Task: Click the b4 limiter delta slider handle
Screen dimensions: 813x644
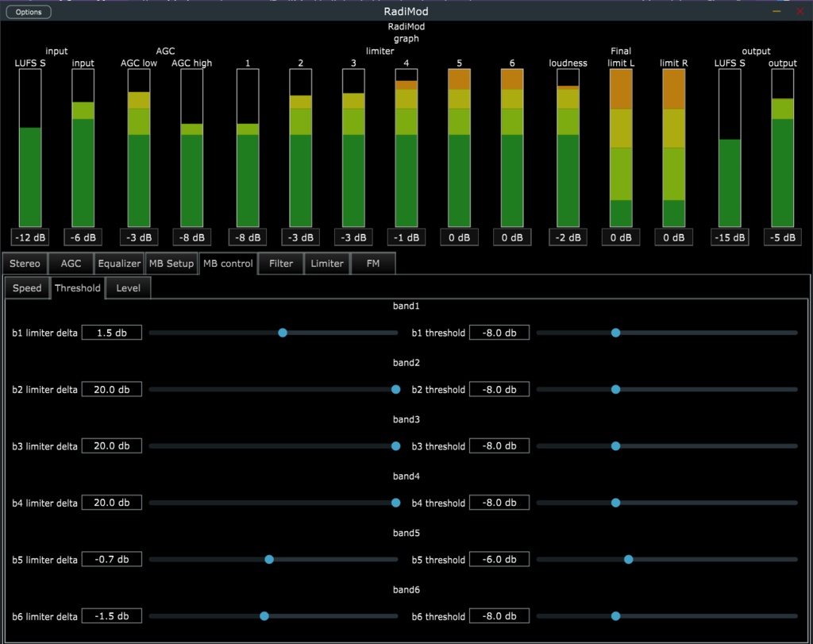Action: point(395,503)
